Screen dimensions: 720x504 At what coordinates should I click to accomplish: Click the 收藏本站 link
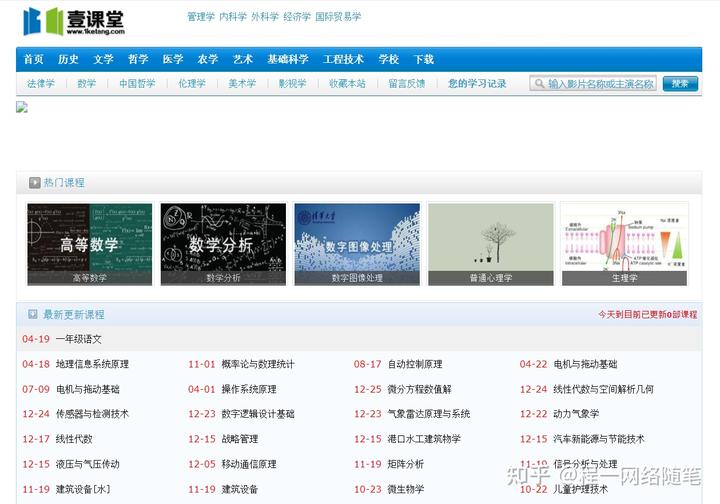[x=347, y=84]
